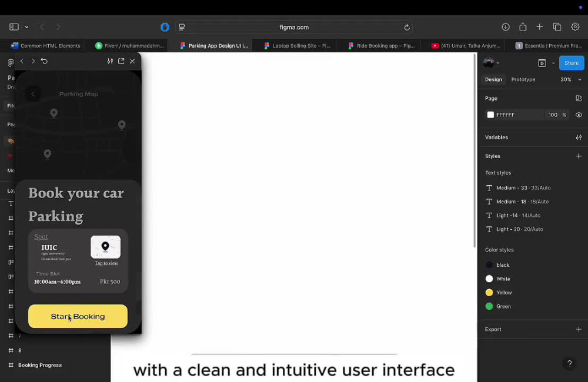Click the blue privacy shield icon

tap(165, 27)
